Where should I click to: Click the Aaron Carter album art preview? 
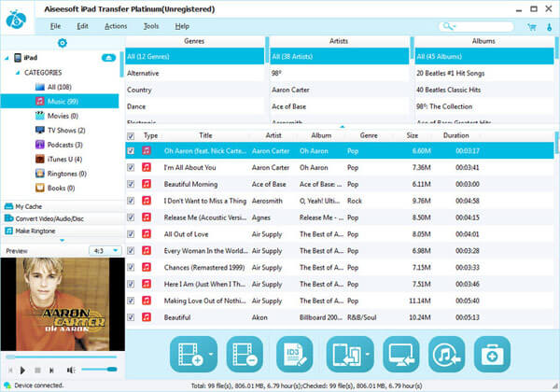[63, 304]
